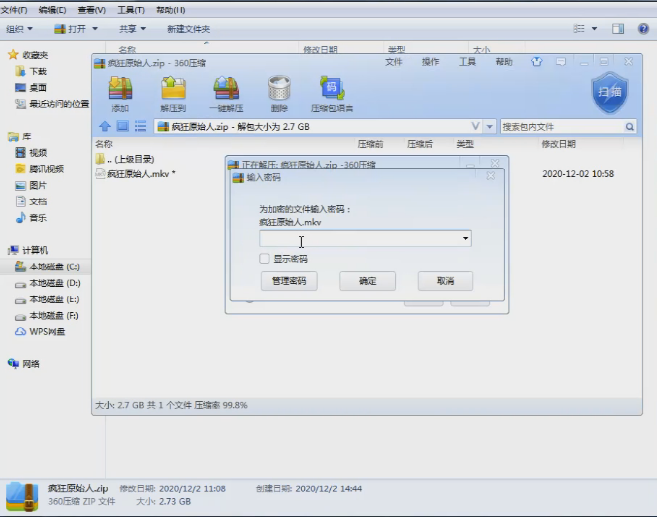Viewport: 657px width, 517px height.
Task: Open 编辑(E) menu in Explorer
Action: [52, 10]
